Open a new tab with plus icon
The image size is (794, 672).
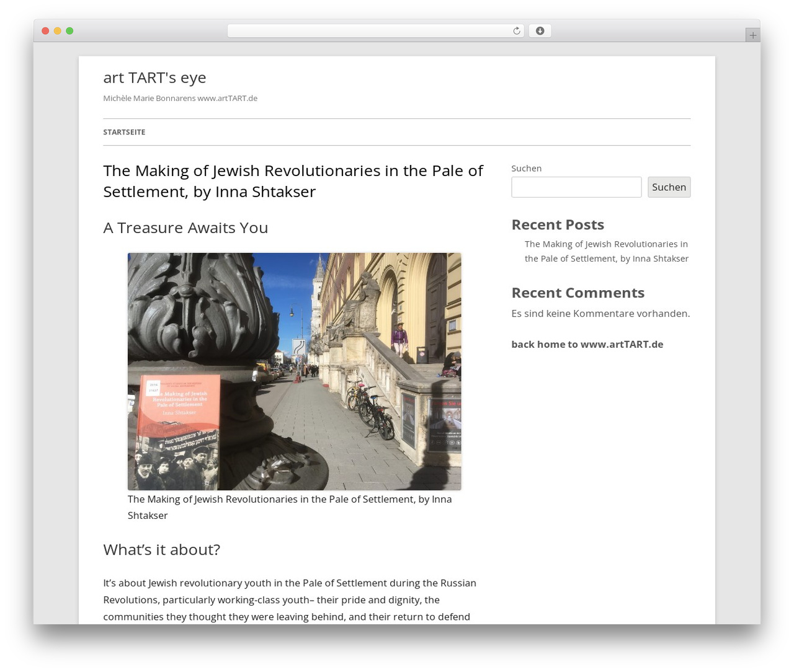(752, 35)
